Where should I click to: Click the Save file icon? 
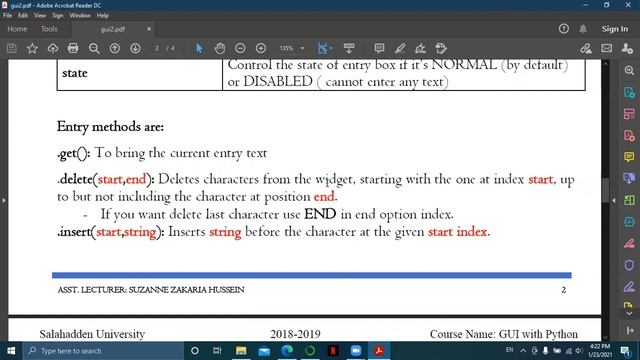coord(12,48)
